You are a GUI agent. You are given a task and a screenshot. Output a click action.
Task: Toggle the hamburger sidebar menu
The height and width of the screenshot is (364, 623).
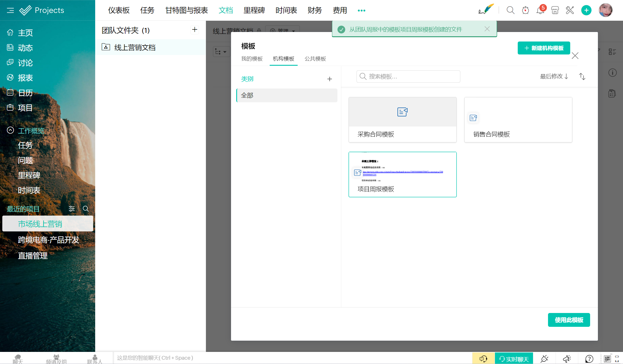10,10
